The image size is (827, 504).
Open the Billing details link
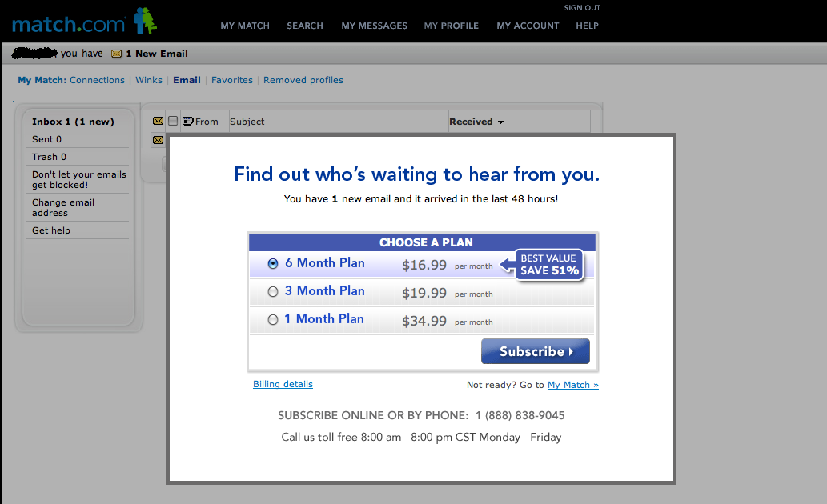coord(283,384)
